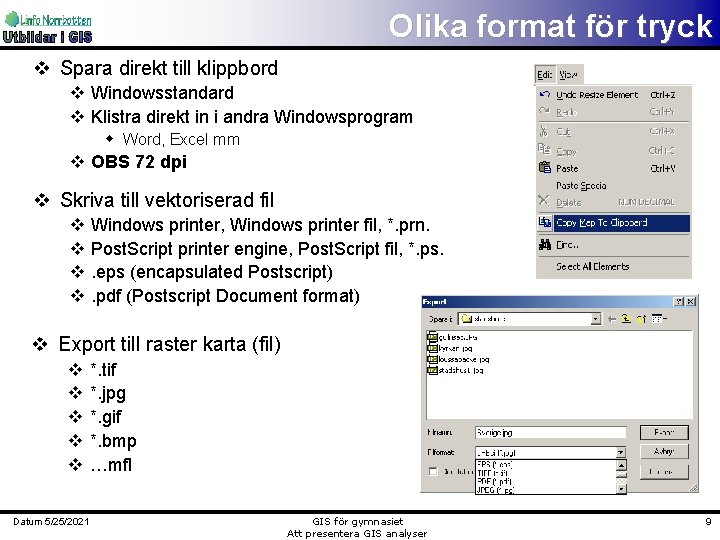
Task: Click the bold 'OBS 72 dpi' text
Action: [139, 162]
